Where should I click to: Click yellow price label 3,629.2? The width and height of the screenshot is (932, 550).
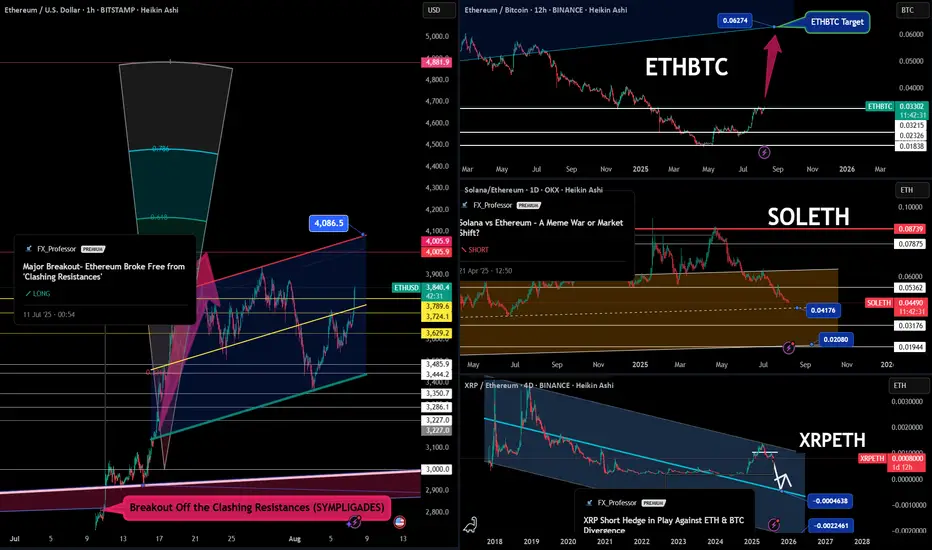437,333
